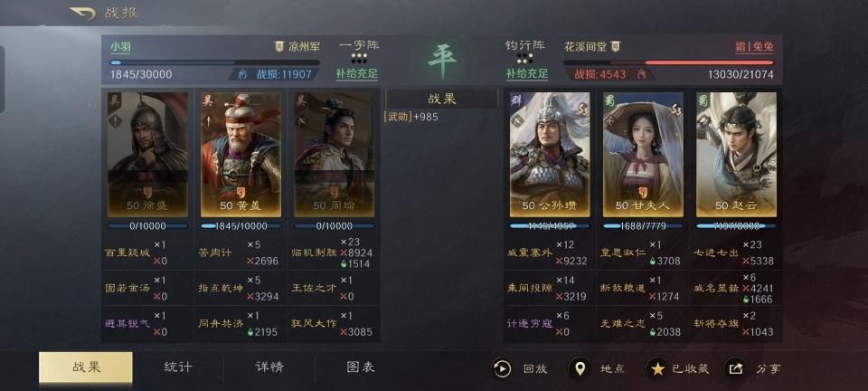Switch to the 统计 tab
Screen dimensions: 868x391
[178, 367]
